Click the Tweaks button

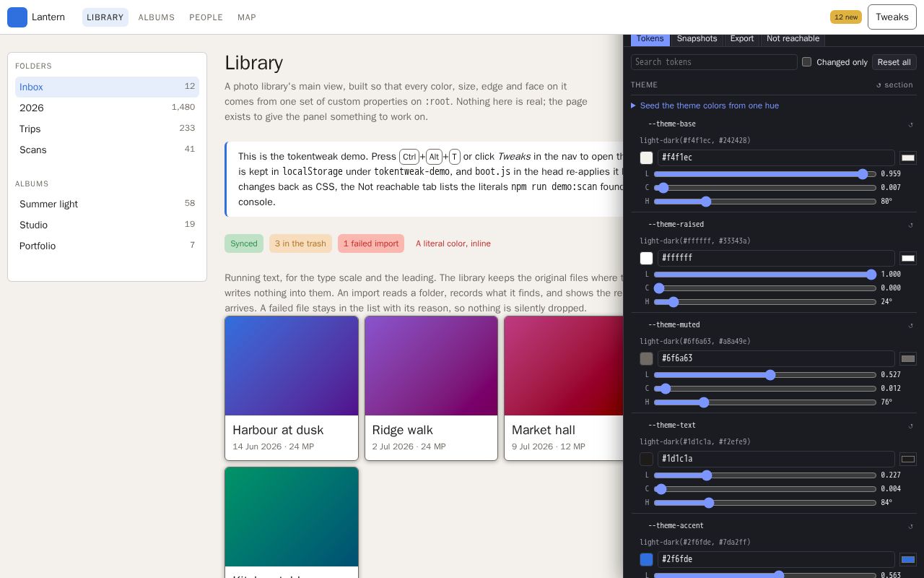(892, 17)
